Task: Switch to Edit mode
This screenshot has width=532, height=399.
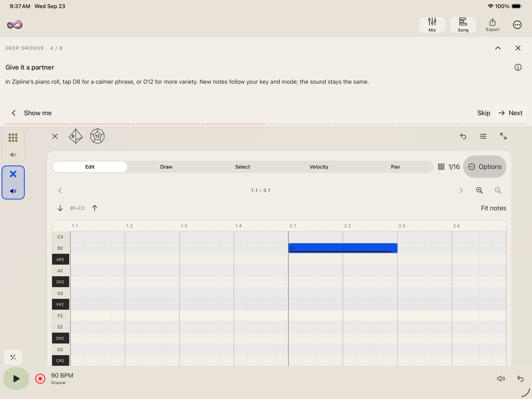Action: coord(90,167)
